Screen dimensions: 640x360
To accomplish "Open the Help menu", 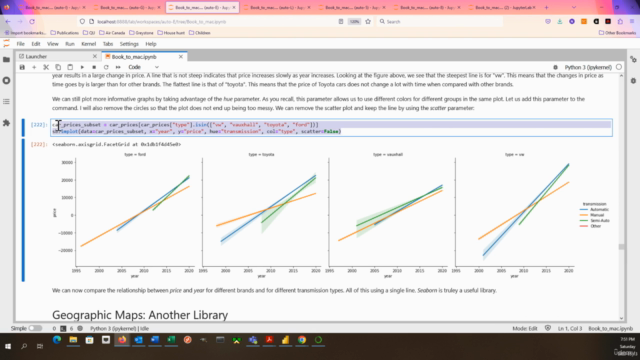I will (x=151, y=44).
